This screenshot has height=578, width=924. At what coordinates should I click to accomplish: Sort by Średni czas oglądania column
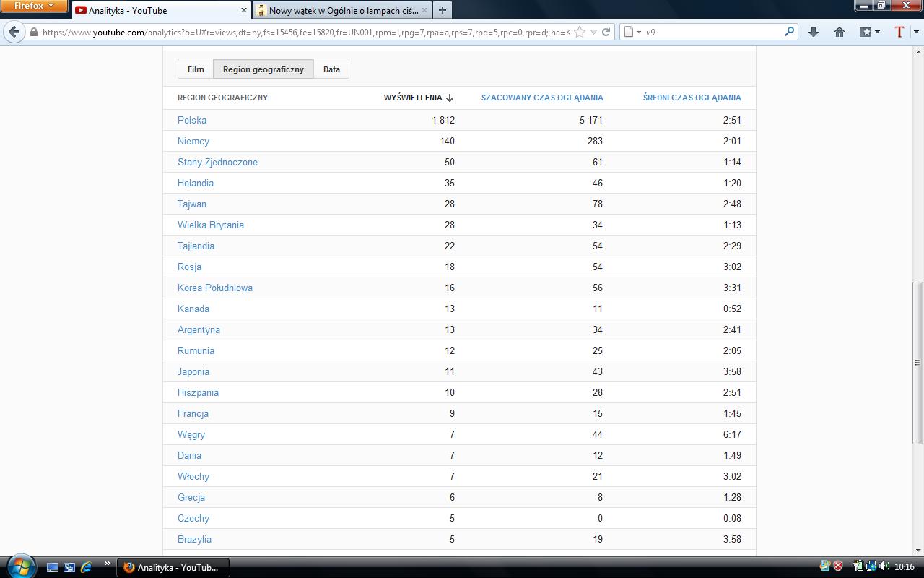pyautogui.click(x=692, y=98)
